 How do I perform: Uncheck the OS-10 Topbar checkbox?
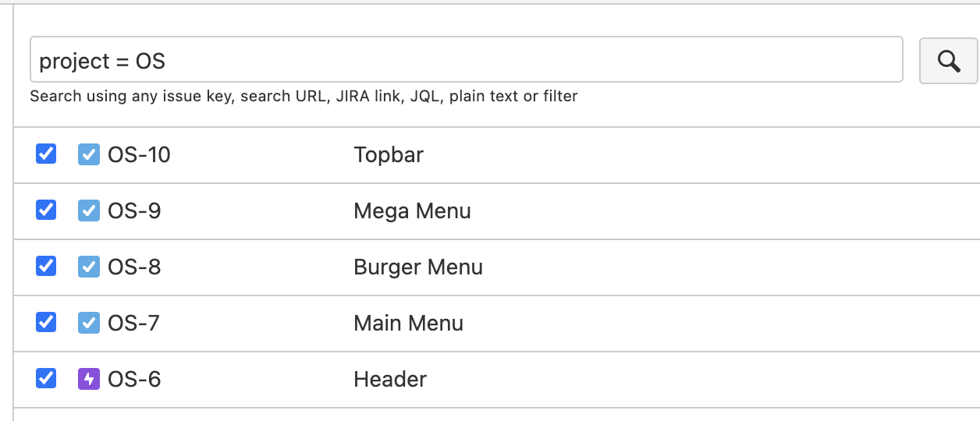tap(46, 154)
